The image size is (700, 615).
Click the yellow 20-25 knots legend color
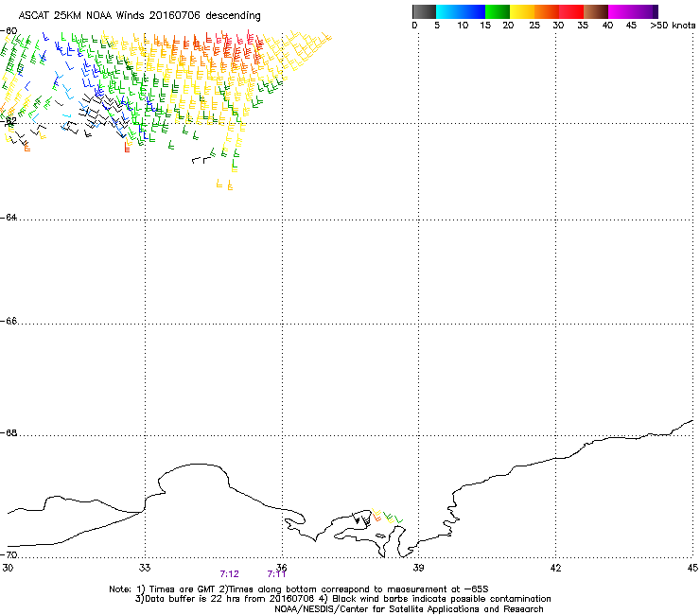[522, 11]
